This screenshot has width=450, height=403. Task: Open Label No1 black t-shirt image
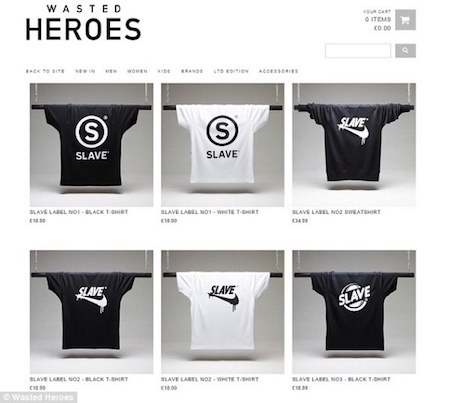(91, 145)
